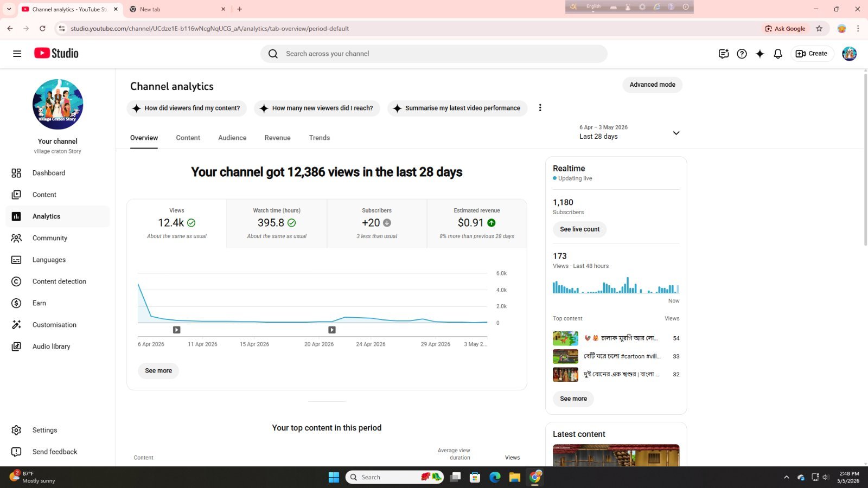Click the Create button
868x488 pixels.
[812, 54]
